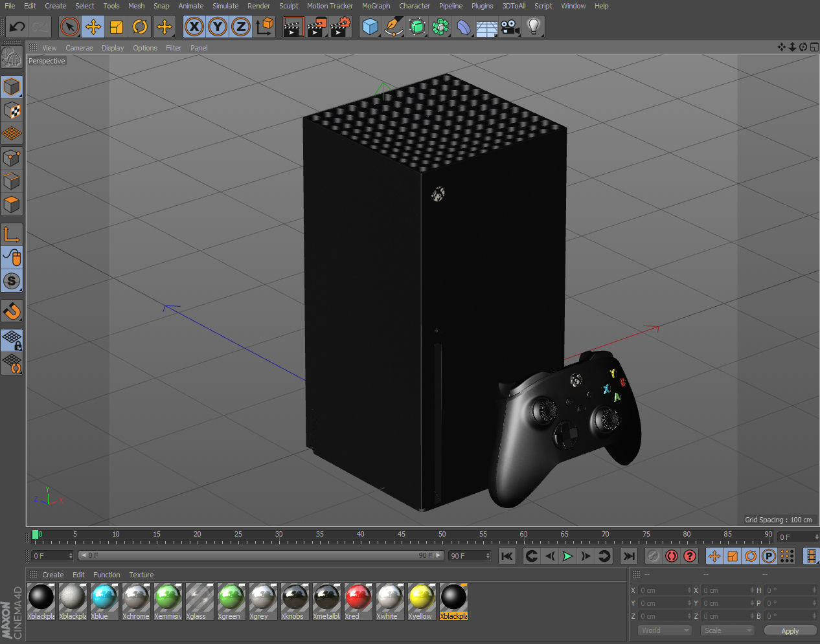Click the Apply button
The width and height of the screenshot is (820, 644).
point(790,630)
